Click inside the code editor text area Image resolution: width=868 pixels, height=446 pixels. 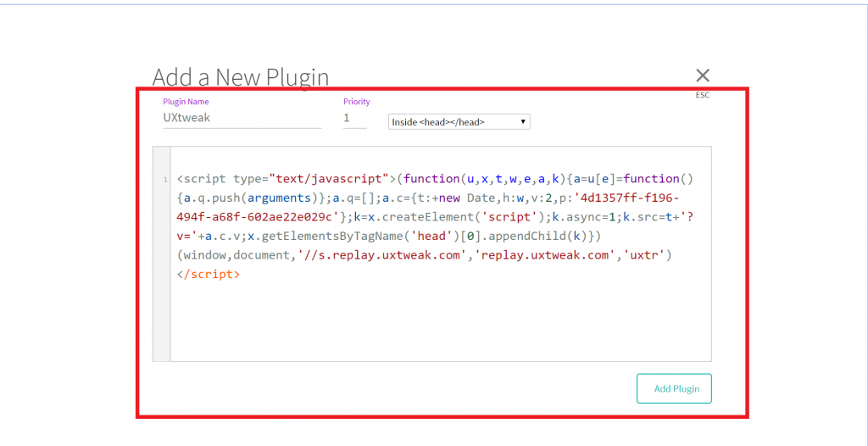pyautogui.click(x=441, y=254)
